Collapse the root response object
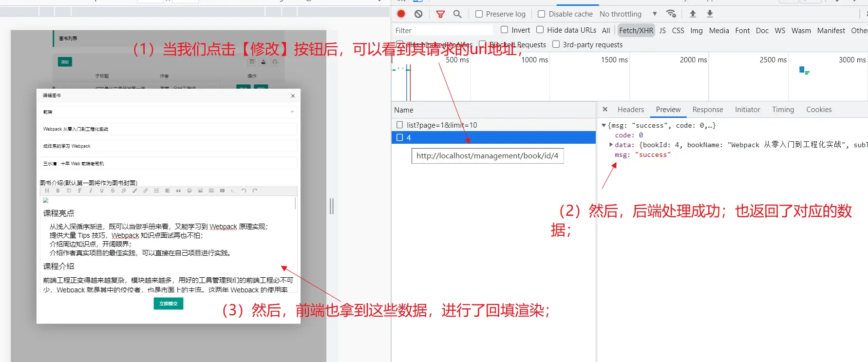This screenshot has width=868, height=362. (604, 125)
